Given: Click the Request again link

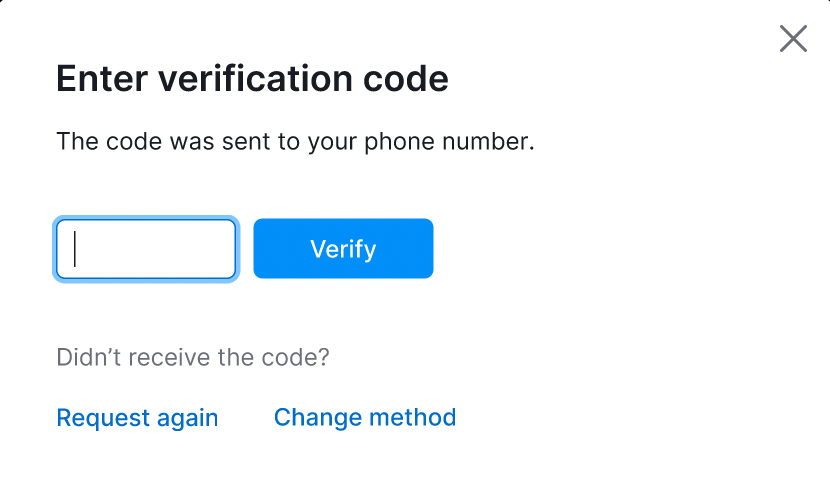Looking at the screenshot, I should 137,417.
